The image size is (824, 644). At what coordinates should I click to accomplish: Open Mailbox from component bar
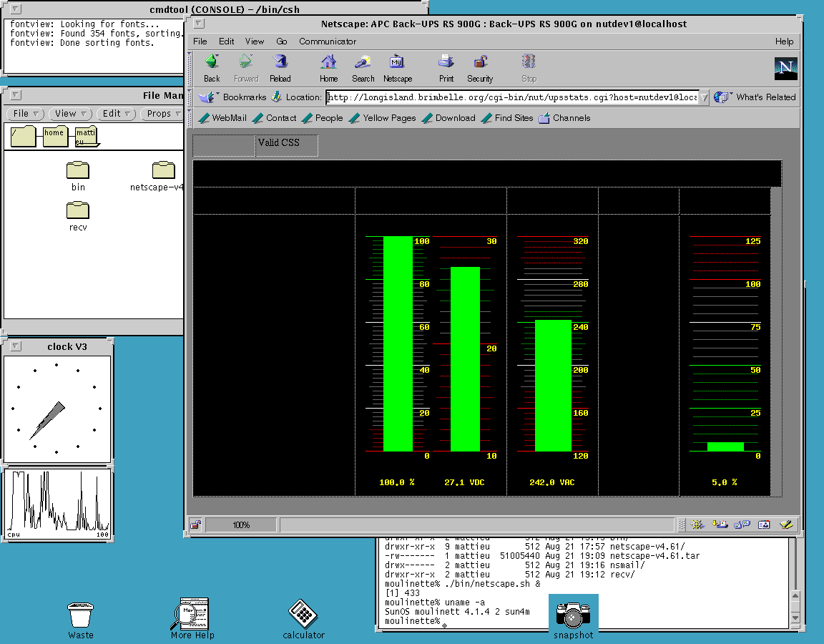(720, 524)
